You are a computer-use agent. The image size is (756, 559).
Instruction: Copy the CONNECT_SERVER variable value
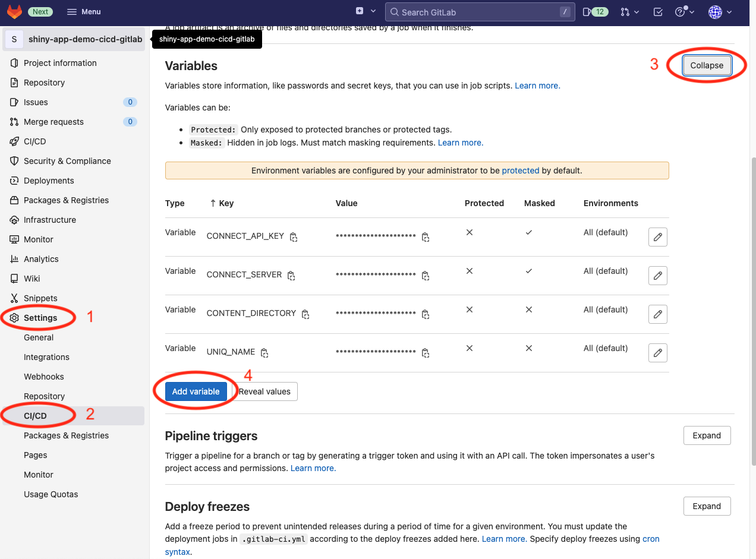[x=426, y=276]
